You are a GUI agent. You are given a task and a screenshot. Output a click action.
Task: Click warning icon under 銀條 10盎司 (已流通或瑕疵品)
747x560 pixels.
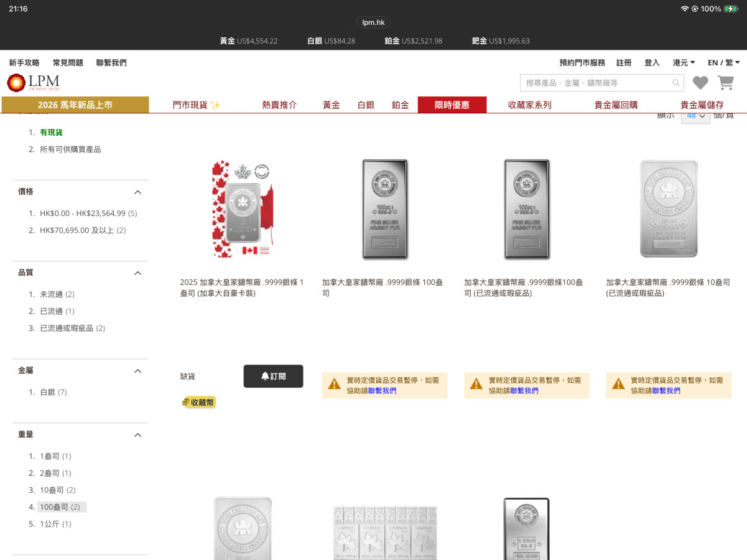618,384
